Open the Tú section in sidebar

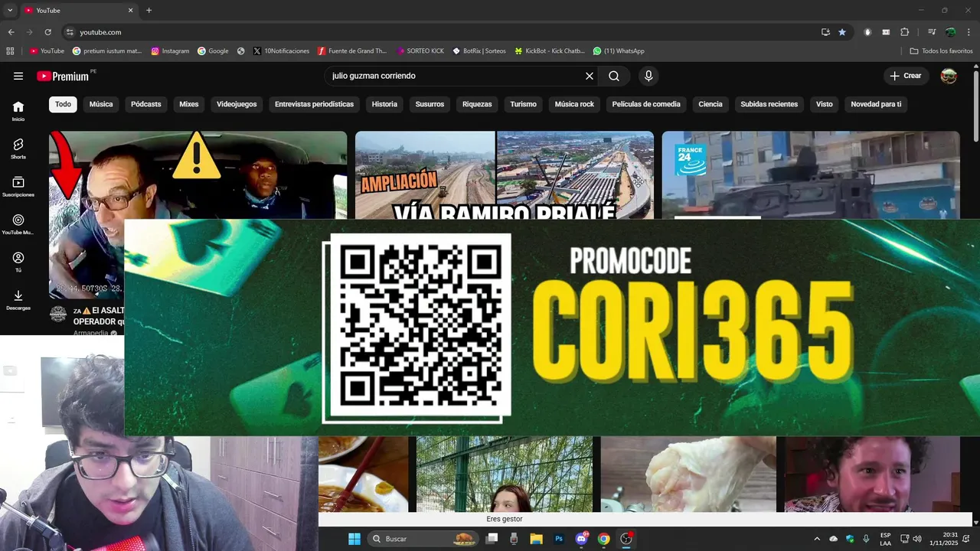tap(18, 262)
